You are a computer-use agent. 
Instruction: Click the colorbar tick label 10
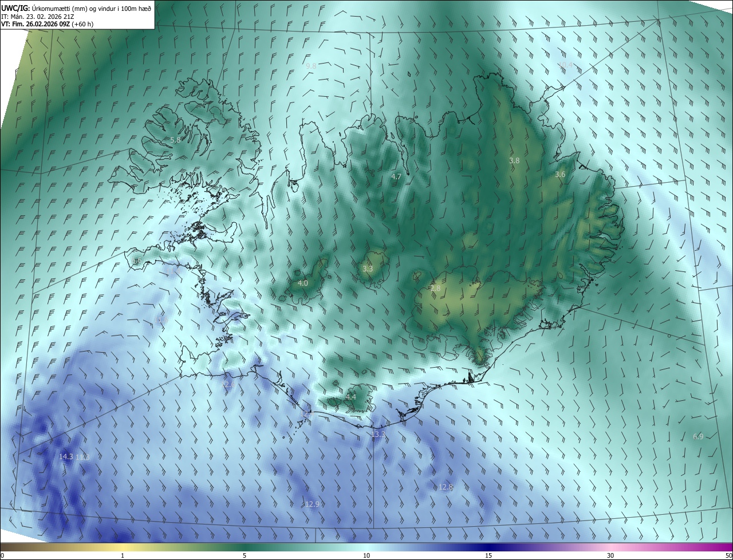point(366,555)
